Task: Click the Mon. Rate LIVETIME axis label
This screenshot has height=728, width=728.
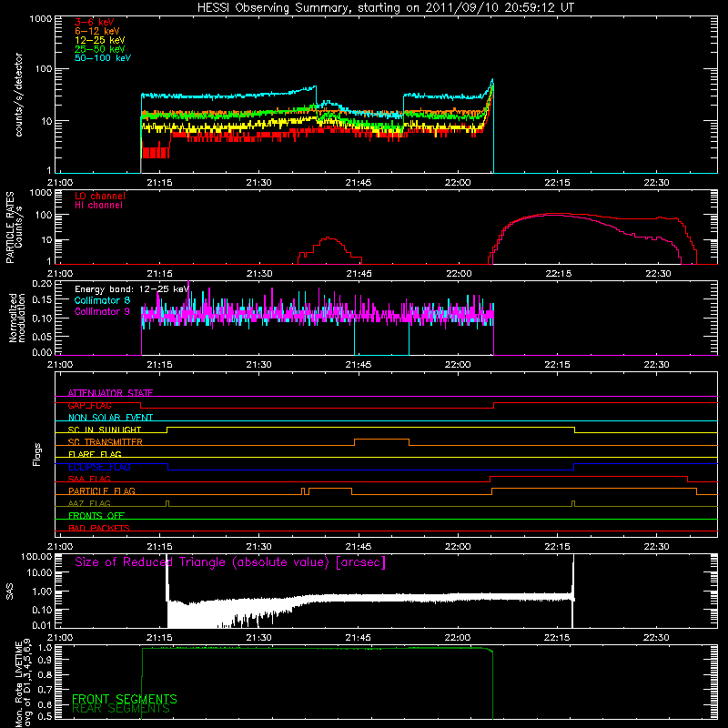Action: [x=22, y=683]
